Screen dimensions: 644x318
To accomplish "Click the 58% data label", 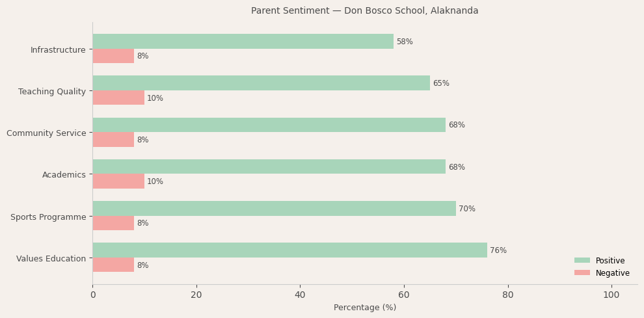I will click(x=405, y=42).
